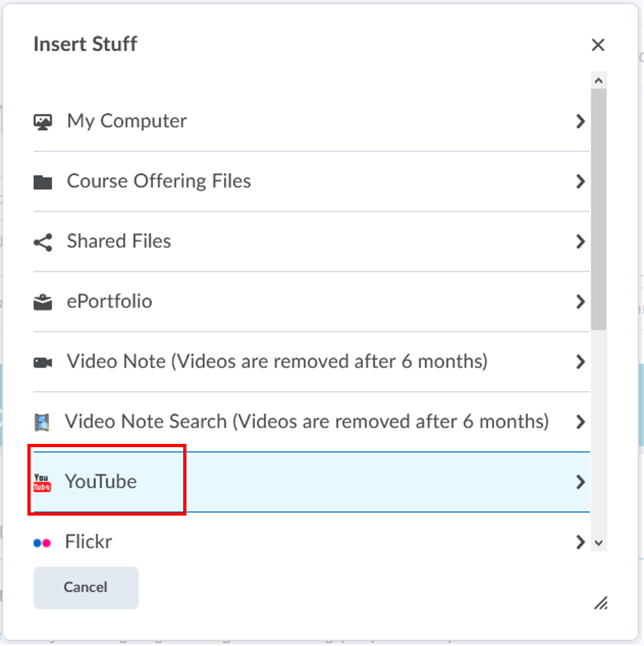Select the Video Note camera icon
Screen dimensions: 644x646
42,361
